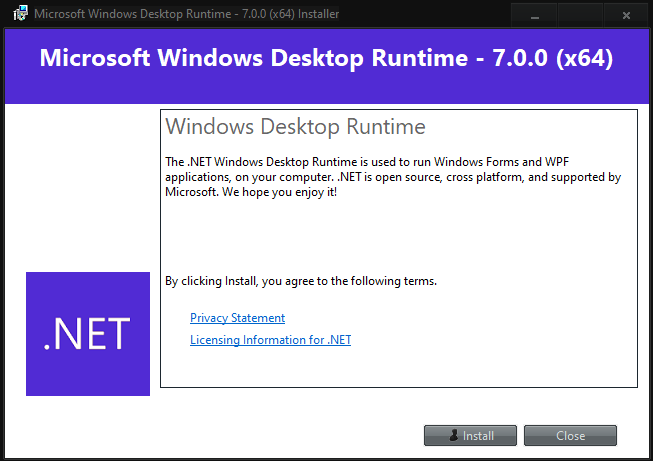Viewport: 653px width, 461px height.
Task: Minimize the installer window
Action: coord(535,15)
